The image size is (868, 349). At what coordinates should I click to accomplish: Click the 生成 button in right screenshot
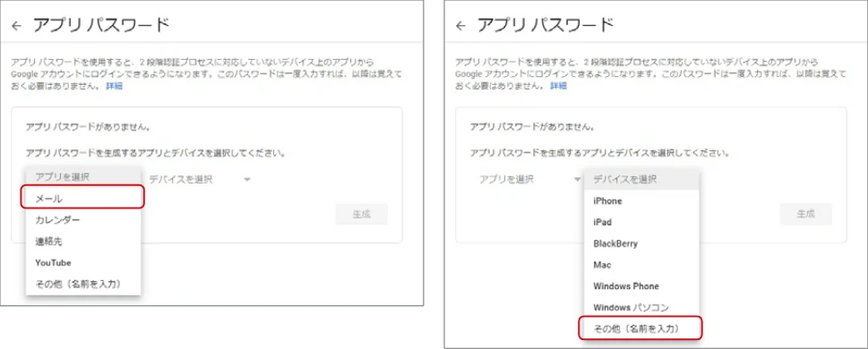click(806, 214)
